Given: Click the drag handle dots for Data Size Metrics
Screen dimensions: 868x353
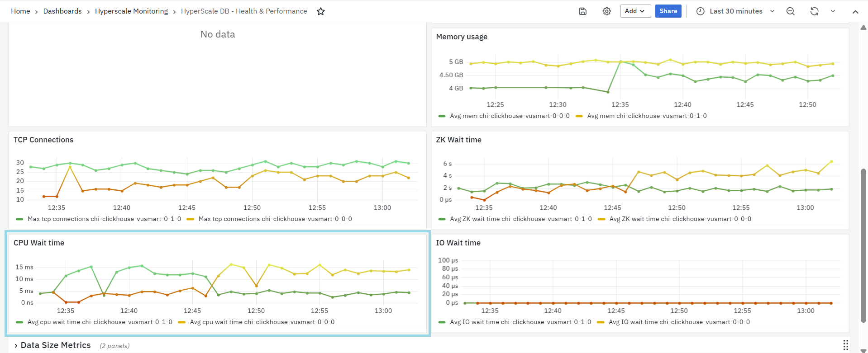Looking at the screenshot, I should coord(845,345).
